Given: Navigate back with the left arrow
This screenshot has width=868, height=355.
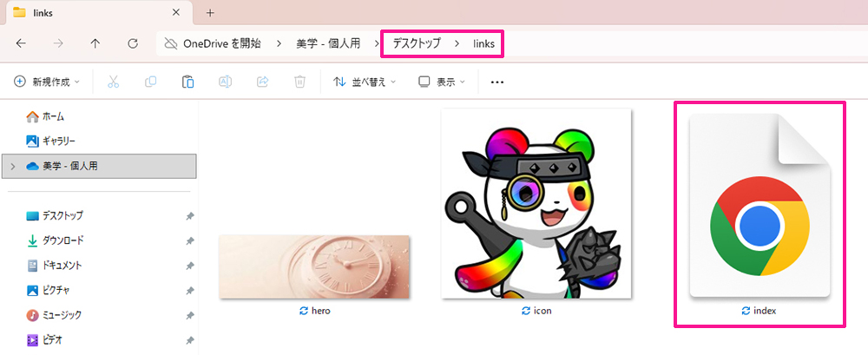Looking at the screenshot, I should click(21, 43).
